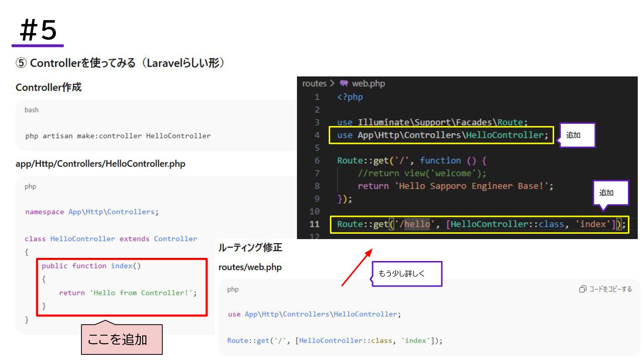Click the bash label of the code block
This screenshot has height=362, width=644.
click(x=31, y=110)
